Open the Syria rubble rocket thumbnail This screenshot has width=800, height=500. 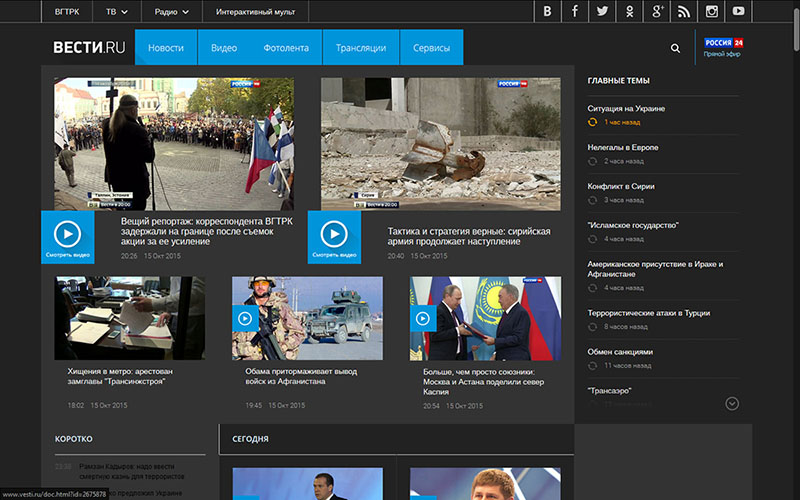click(x=441, y=144)
